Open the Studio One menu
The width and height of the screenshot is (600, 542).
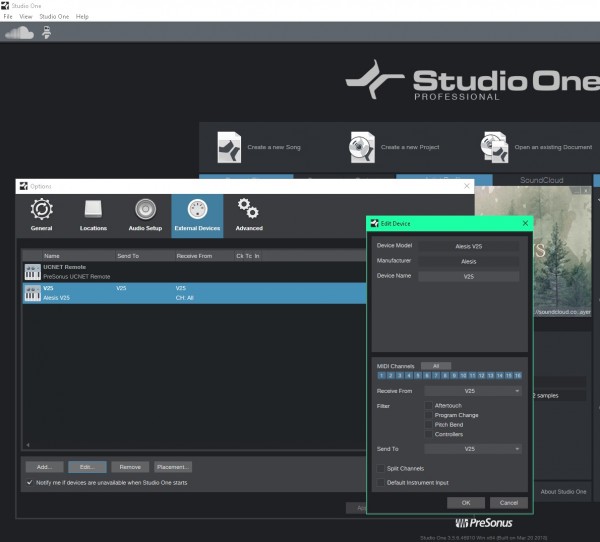click(54, 16)
